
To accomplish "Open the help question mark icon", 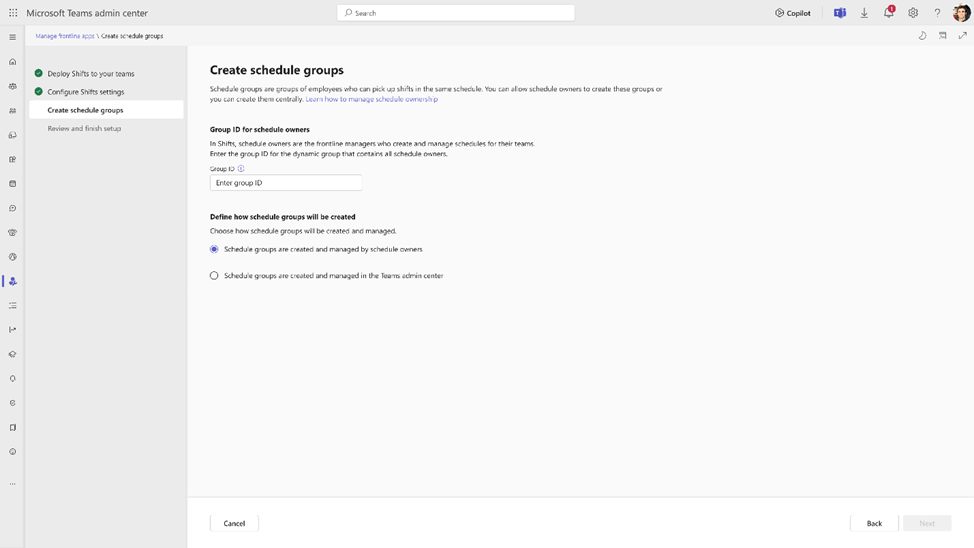I will [x=937, y=12].
